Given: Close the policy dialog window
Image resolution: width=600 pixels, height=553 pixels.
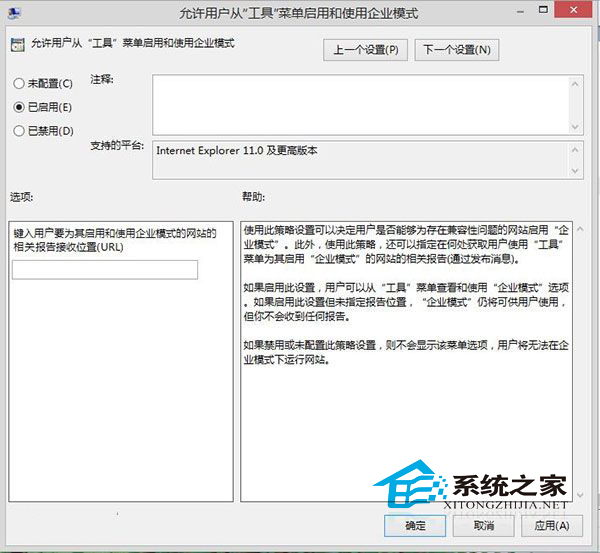Looking at the screenshot, I should [573, 10].
